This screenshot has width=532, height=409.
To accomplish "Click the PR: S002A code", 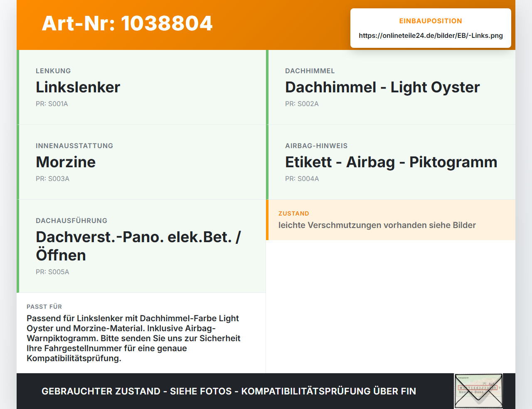I will pos(302,104).
